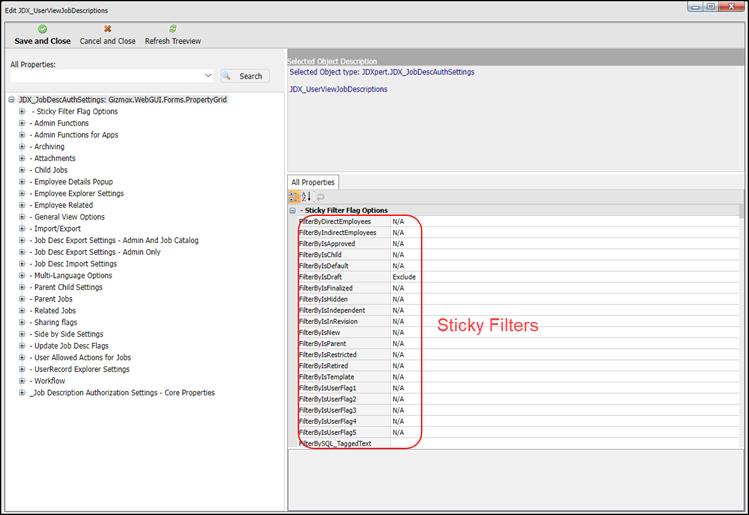Click the Alphabetical sort icon in property grid

pos(306,196)
